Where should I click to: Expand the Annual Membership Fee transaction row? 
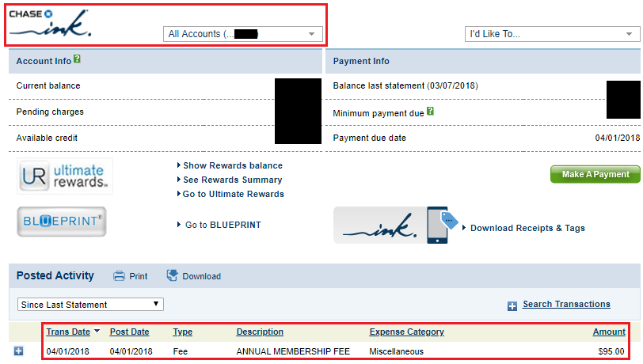tap(18, 351)
